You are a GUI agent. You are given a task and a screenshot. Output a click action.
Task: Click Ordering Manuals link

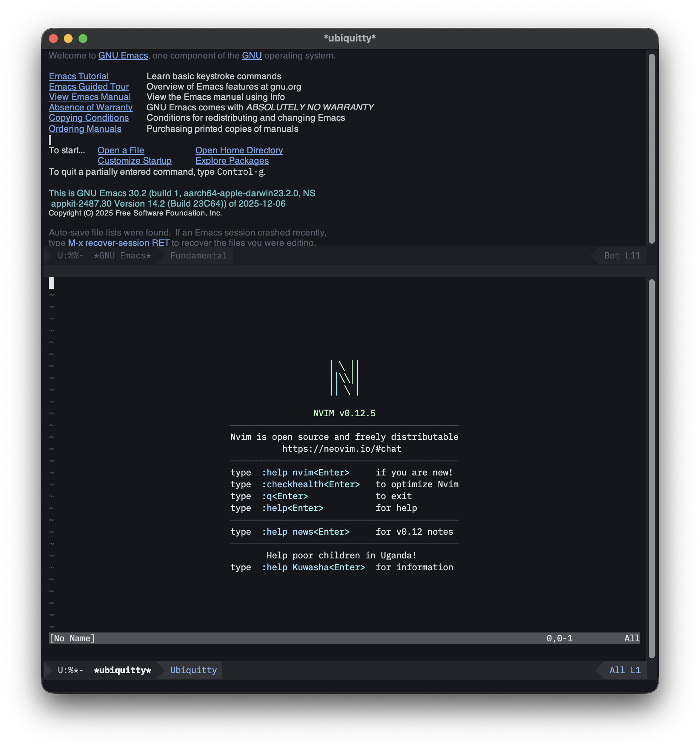85,129
